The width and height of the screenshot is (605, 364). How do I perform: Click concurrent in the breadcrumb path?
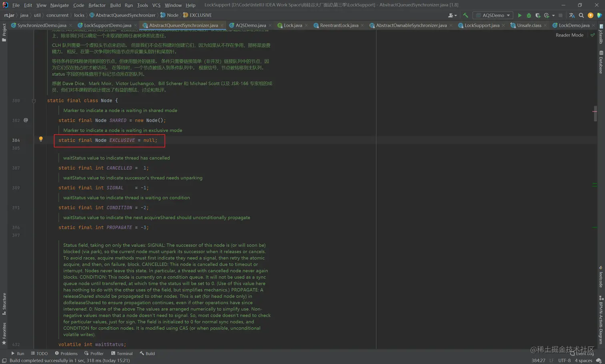57,15
